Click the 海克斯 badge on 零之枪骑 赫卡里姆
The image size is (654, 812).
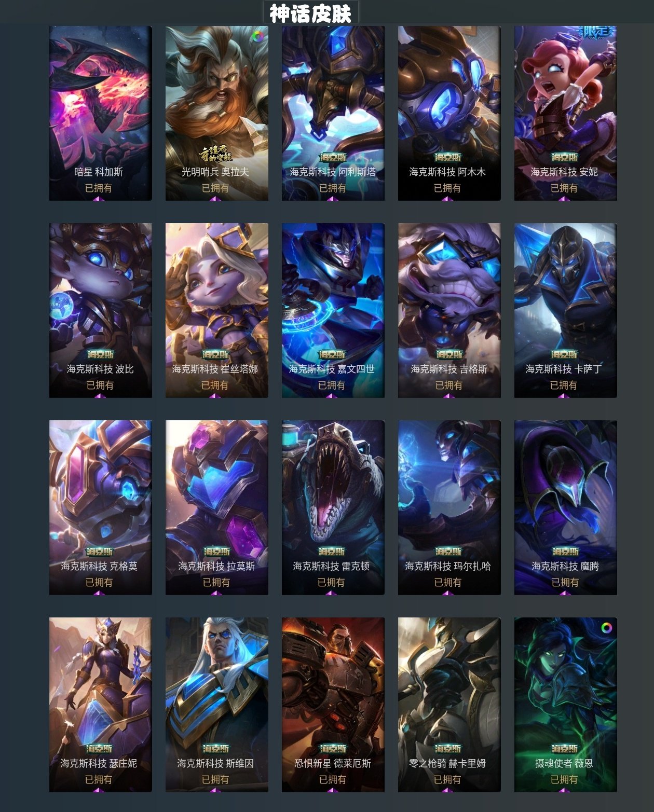click(448, 749)
